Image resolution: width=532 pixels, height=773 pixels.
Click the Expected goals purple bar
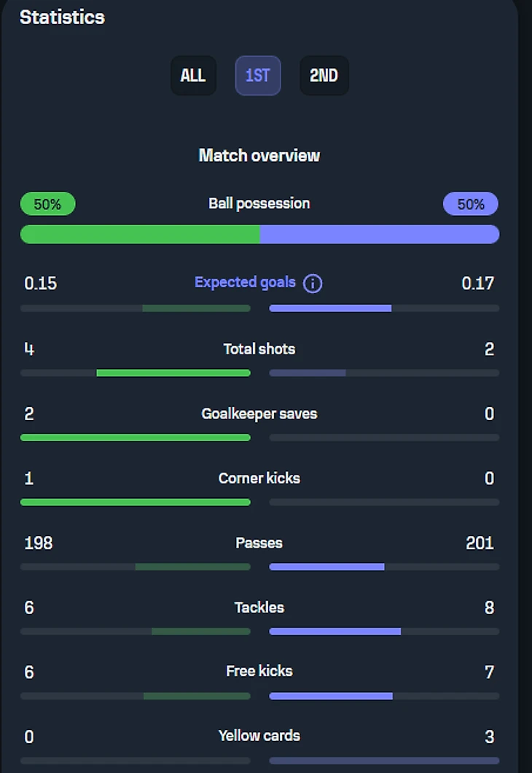pyautogui.click(x=330, y=308)
